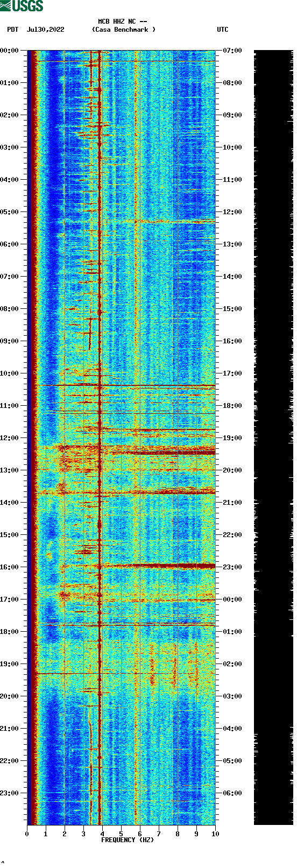Click the UTC '14:00' time label
This screenshot has width=297, height=868.
click(232, 277)
